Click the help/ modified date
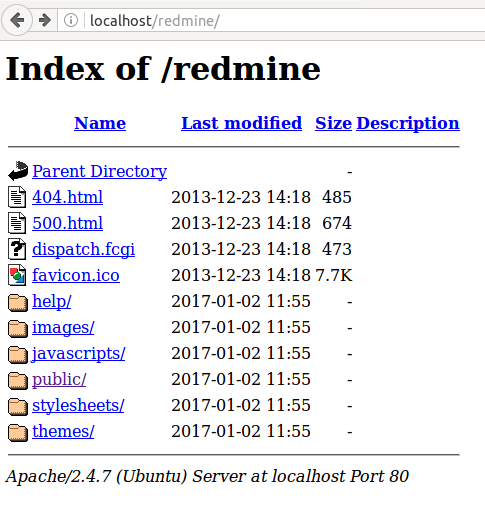 click(241, 301)
